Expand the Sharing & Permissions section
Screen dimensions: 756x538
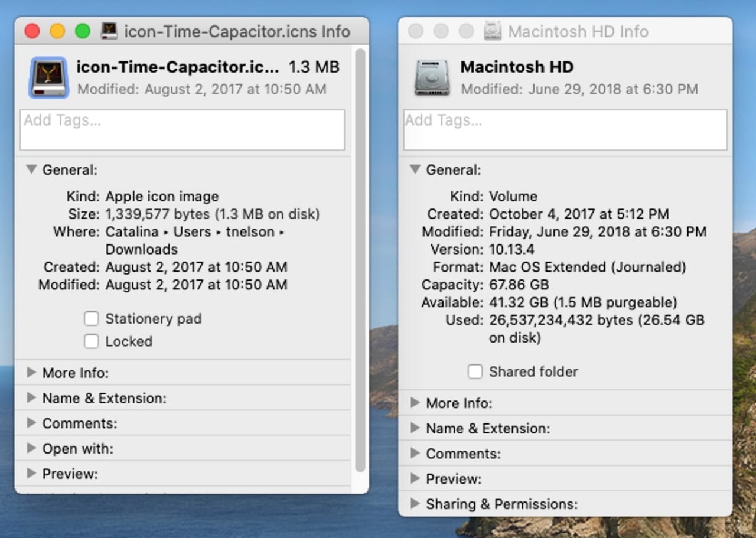pos(415,504)
